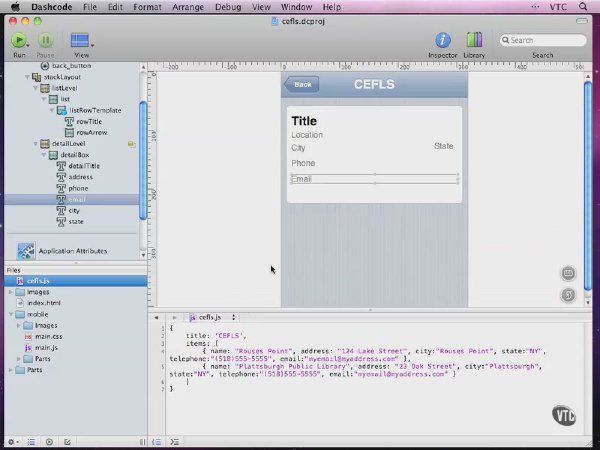Collapse the listRowTemplate tree node

coord(52,110)
